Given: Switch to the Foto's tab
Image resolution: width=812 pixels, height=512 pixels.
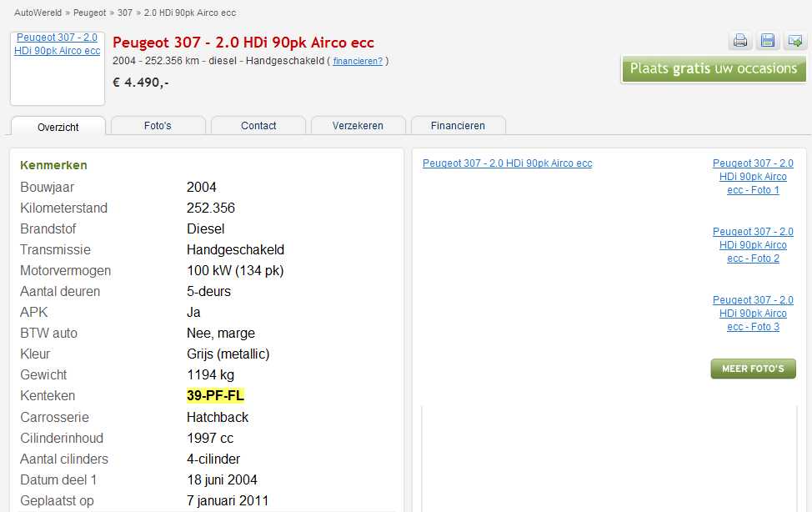Looking at the screenshot, I should click(158, 126).
